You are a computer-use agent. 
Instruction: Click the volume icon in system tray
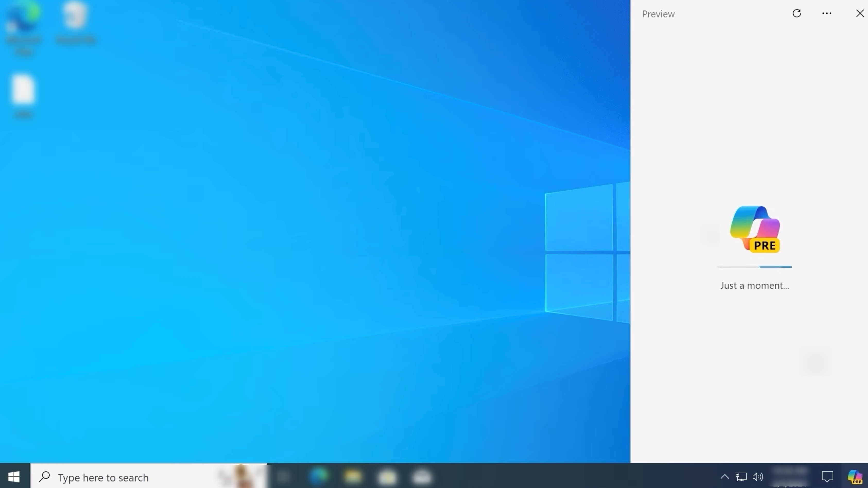(758, 477)
